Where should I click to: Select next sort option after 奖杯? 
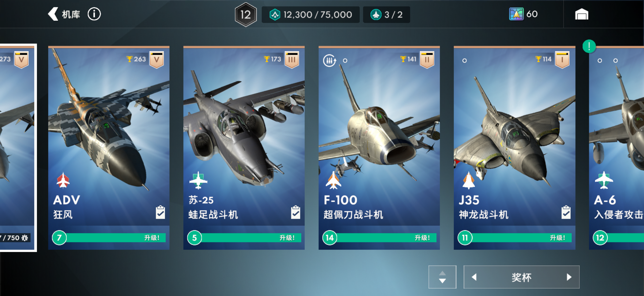[569, 277]
